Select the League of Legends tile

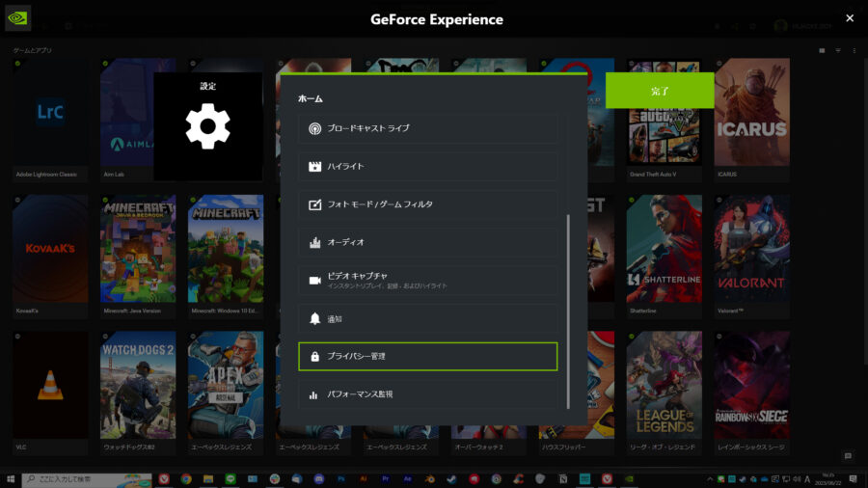click(x=664, y=393)
